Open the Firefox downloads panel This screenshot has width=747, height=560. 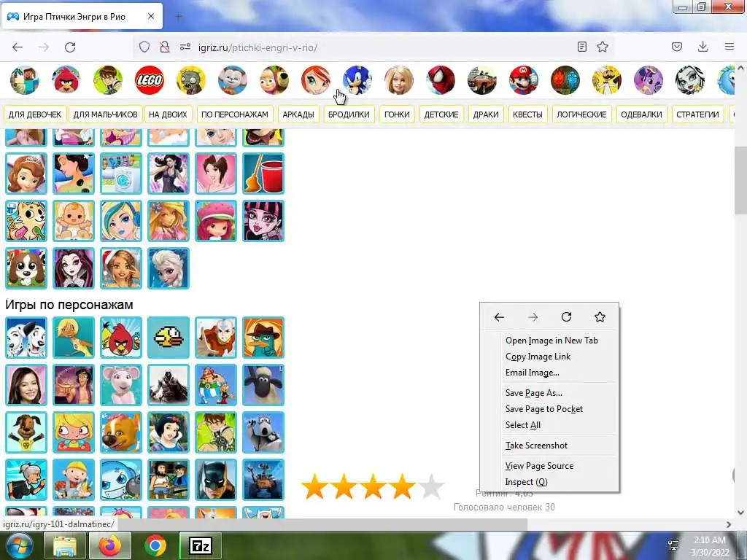[703, 47]
